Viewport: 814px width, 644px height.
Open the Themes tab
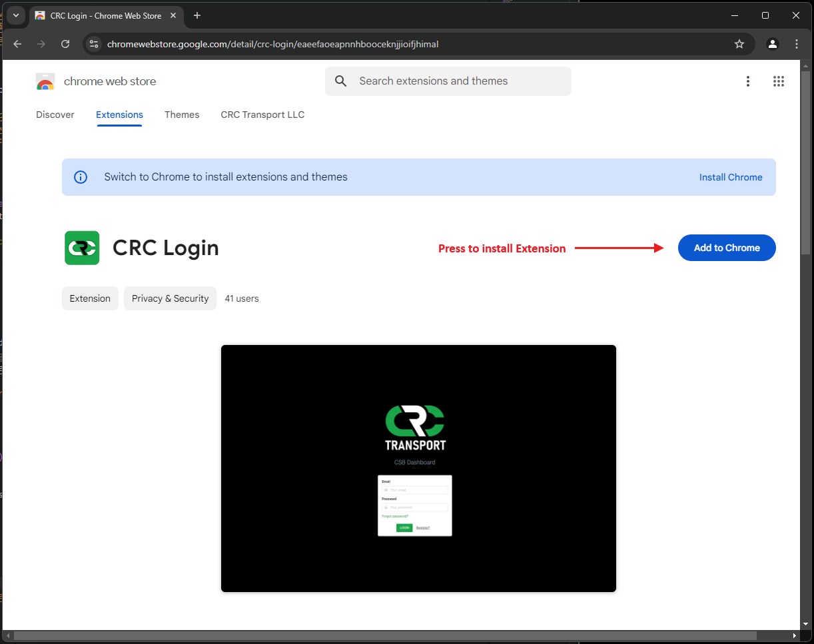click(x=182, y=115)
